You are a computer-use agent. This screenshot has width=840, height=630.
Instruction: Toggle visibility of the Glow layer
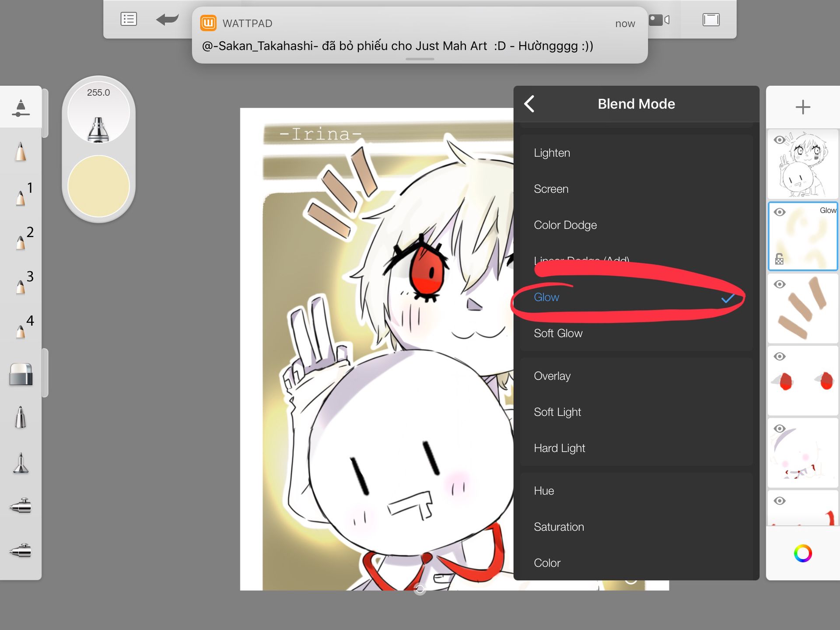pyautogui.click(x=780, y=212)
